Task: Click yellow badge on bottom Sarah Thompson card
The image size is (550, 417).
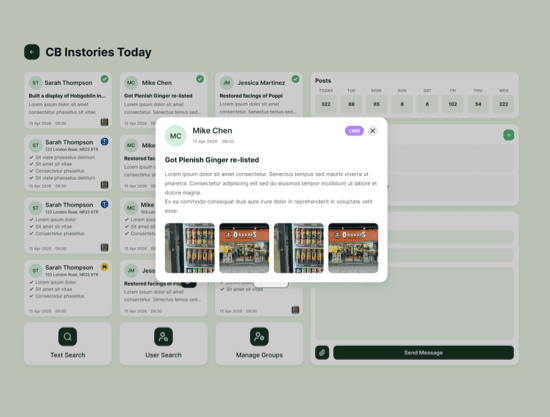Action: pyautogui.click(x=105, y=267)
